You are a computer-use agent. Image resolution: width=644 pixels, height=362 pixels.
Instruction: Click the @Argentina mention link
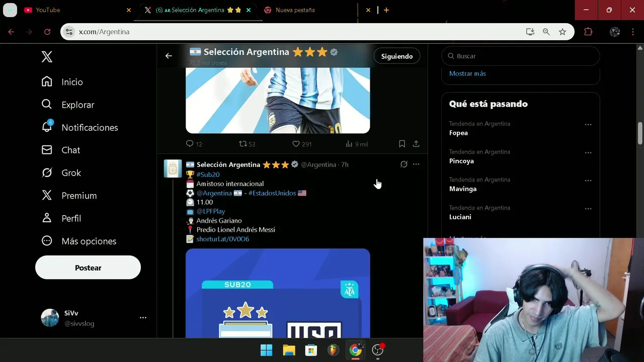coord(214,193)
